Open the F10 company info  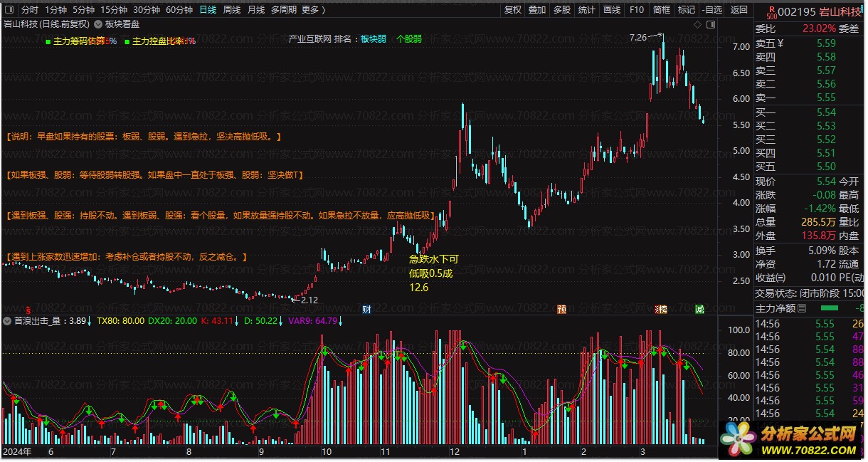(637, 10)
